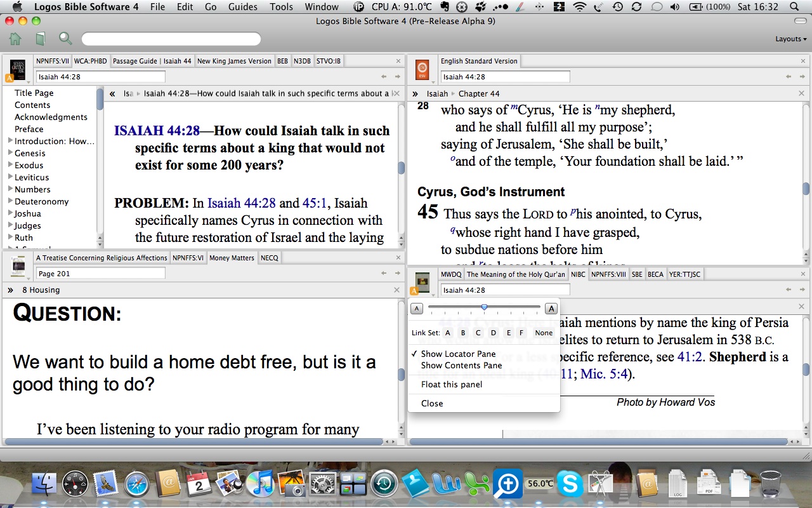Open the Search magnifier in Logos toolbar
Screen dimensions: 812x508
pyautogui.click(x=65, y=39)
